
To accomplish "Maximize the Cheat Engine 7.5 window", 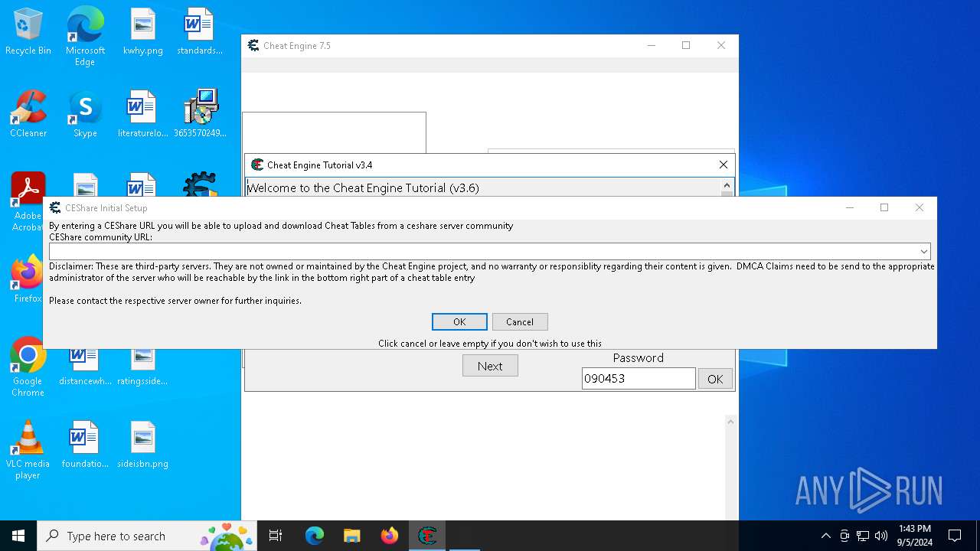I will tap(686, 45).
